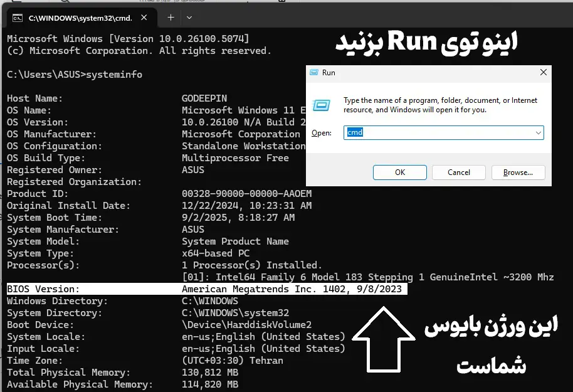This screenshot has width=573, height=392.
Task: Click the Registered Owner value ASUS
Action: 193,170
